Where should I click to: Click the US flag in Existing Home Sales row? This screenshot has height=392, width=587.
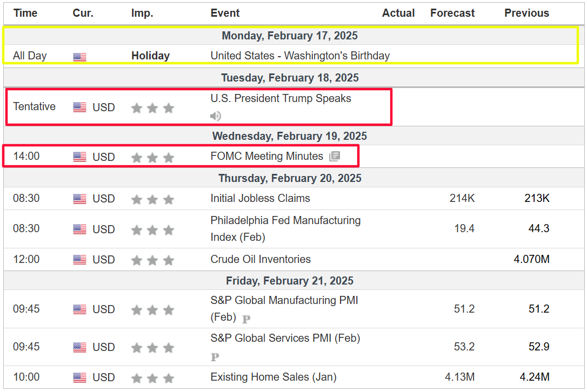[79, 378]
